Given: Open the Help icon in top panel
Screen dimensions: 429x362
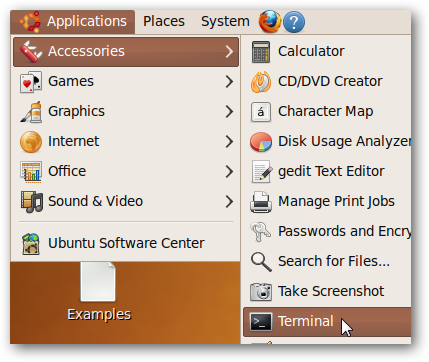Looking at the screenshot, I should coord(294,22).
